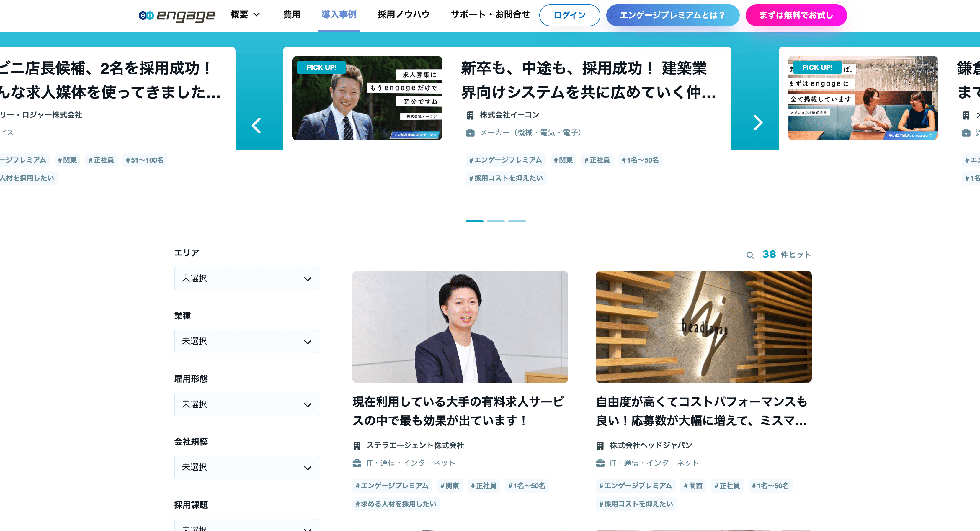The image size is (980, 531).
Task: Click briefcase icon under 株式会社ヘッドジャパン
Action: coord(600,463)
